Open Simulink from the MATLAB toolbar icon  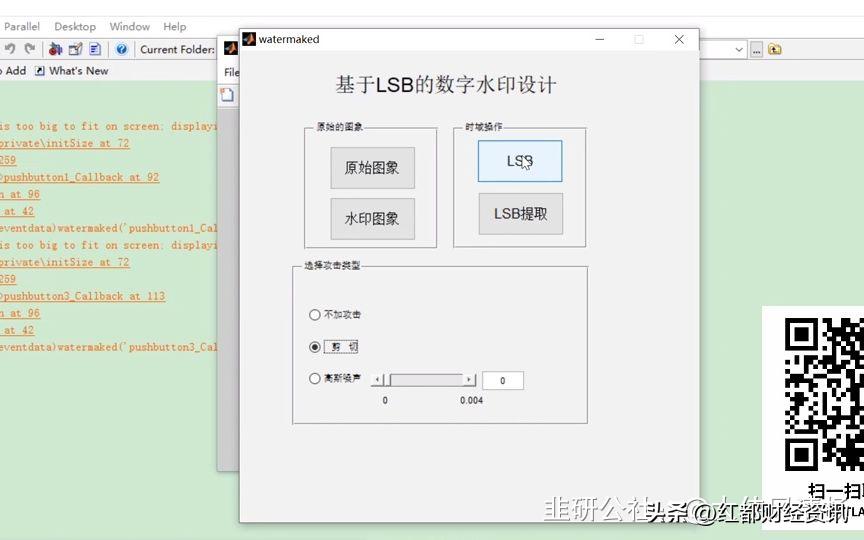55,49
